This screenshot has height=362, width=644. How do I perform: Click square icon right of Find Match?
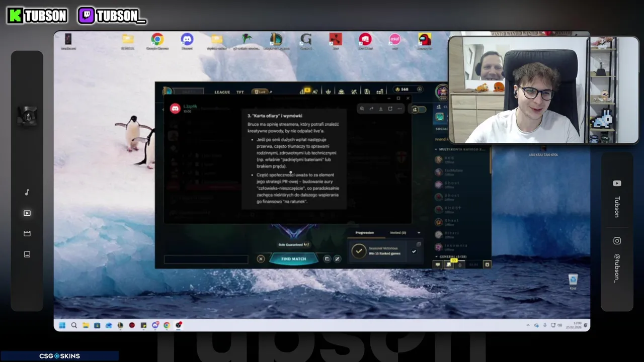[327, 259]
